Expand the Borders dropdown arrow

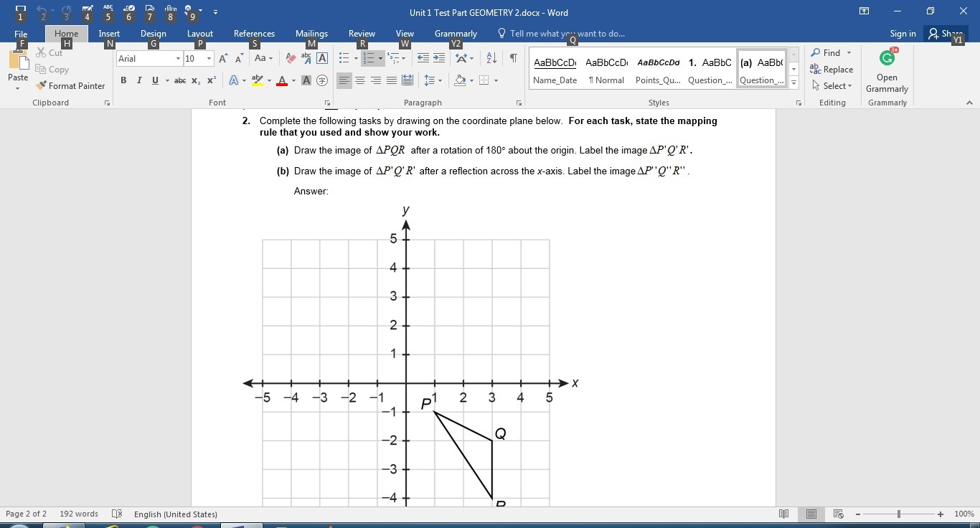pos(496,80)
